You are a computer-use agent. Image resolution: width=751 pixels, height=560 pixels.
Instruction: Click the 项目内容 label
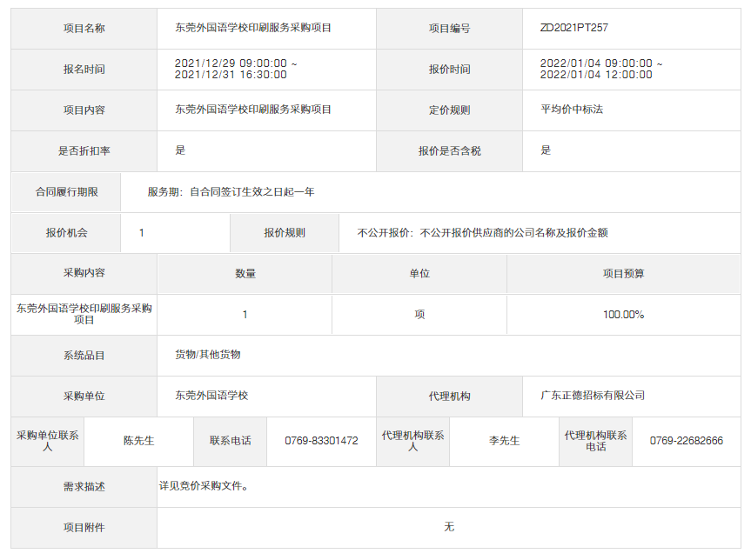click(x=84, y=110)
